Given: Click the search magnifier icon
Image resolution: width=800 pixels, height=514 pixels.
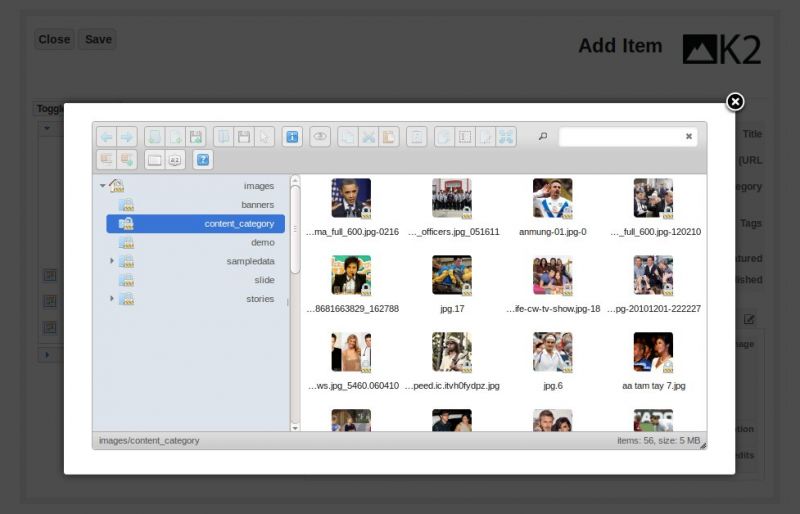Looking at the screenshot, I should pos(543,136).
